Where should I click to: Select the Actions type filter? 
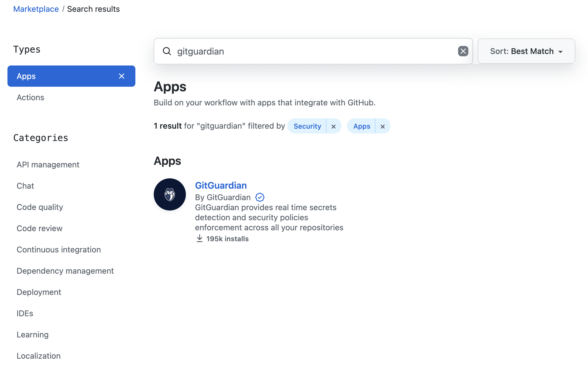30,97
